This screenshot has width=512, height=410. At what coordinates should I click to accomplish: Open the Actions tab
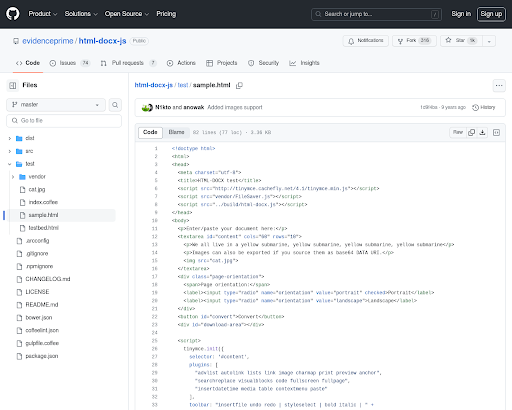pos(181,63)
